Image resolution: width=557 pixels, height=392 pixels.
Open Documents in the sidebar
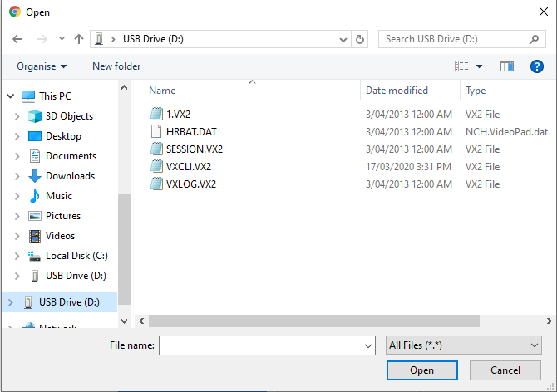tap(71, 156)
